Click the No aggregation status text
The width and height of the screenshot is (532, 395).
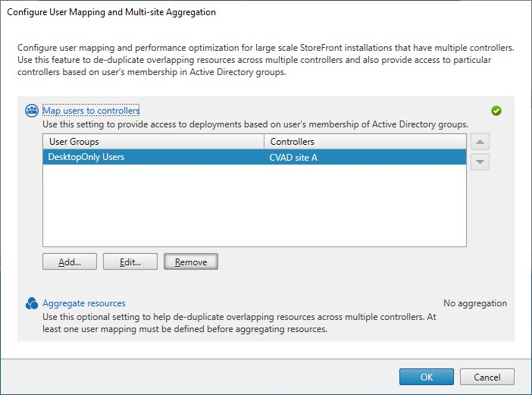click(475, 303)
